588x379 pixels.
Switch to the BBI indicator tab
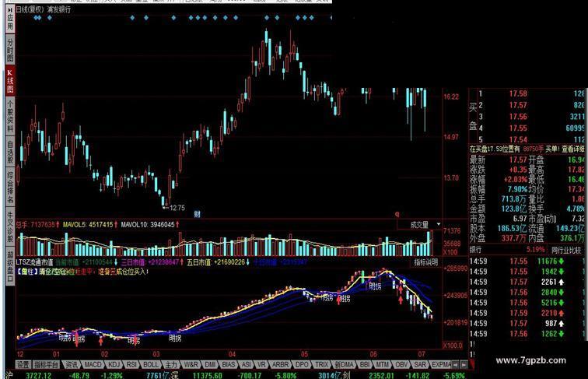click(365, 364)
